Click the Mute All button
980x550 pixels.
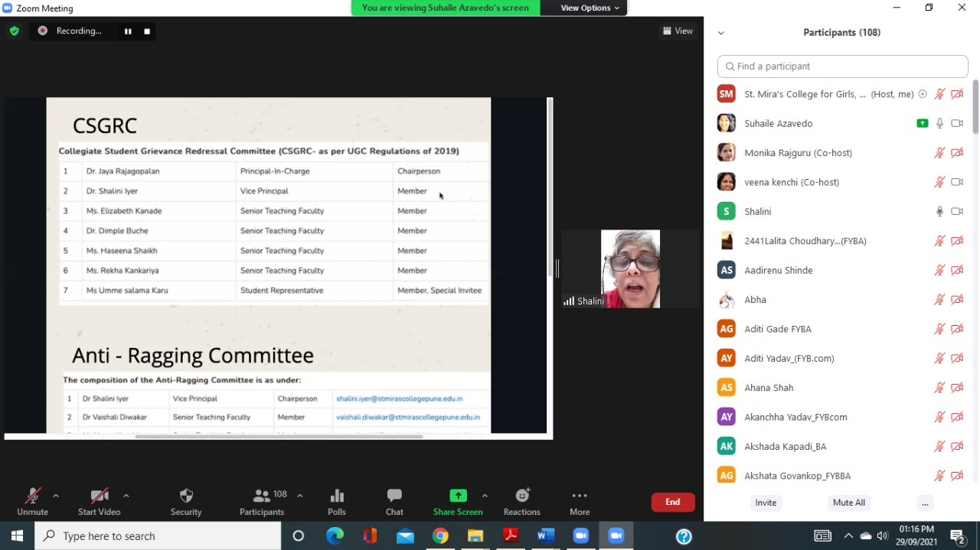(848, 503)
